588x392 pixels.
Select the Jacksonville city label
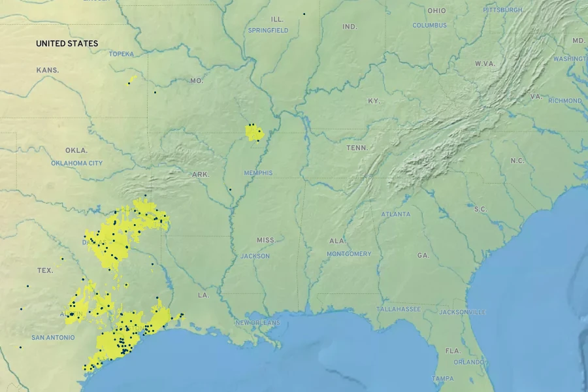click(x=462, y=312)
